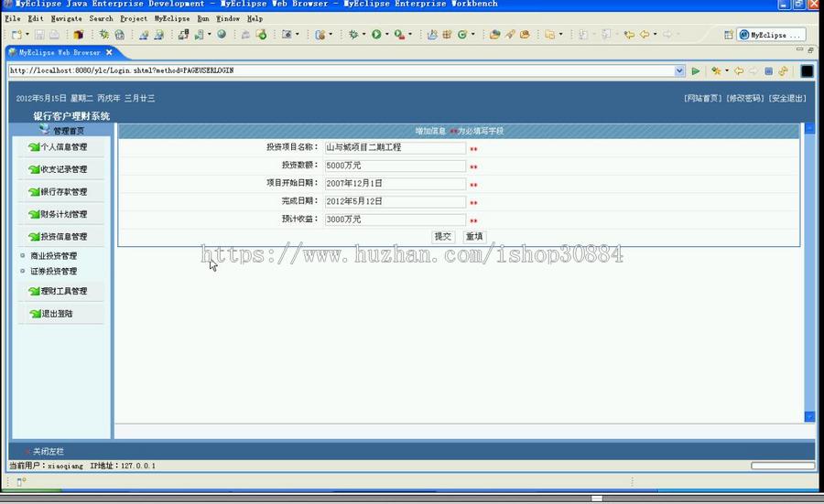Click the 完成日期 input field
The width and height of the screenshot is (824, 504).
tap(396, 201)
